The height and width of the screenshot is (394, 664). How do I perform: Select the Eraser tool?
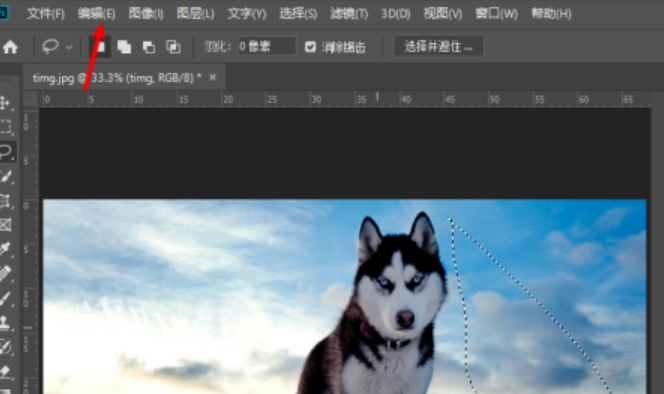click(6, 372)
